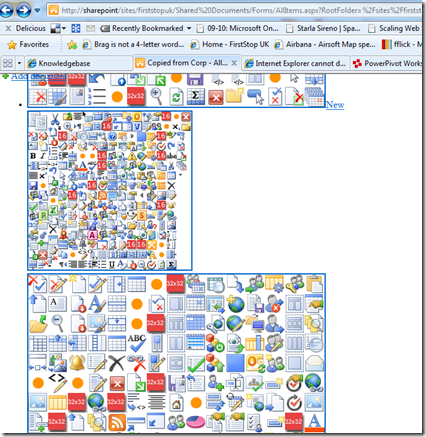Click the orange RSS feed icon
Screen dimensions: 426x437
pyautogui.click(x=117, y=423)
